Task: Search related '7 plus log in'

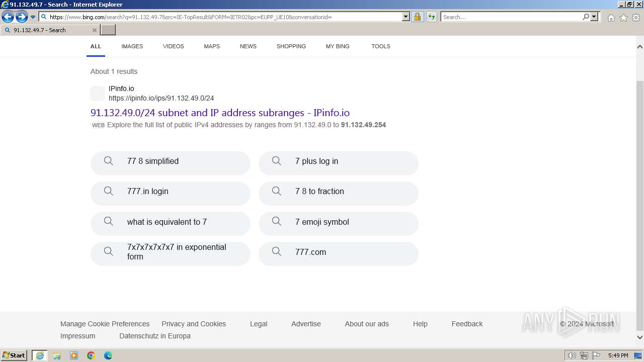Action: click(x=339, y=163)
